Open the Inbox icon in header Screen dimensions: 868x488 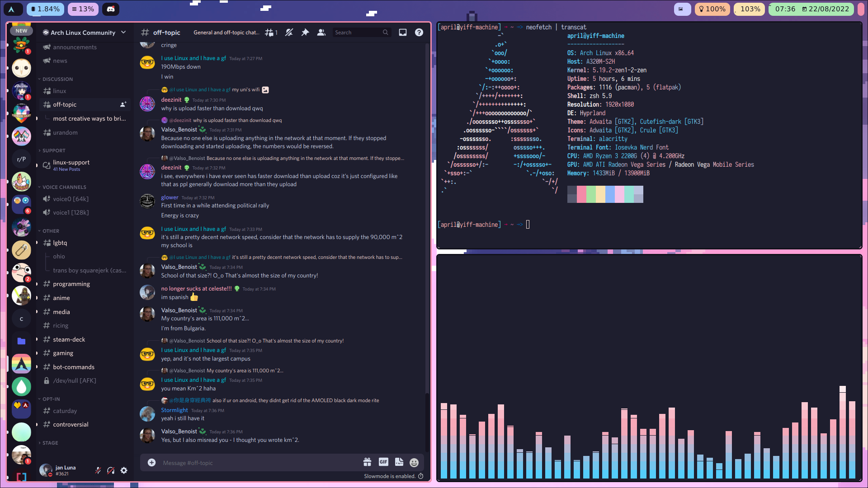(x=403, y=33)
